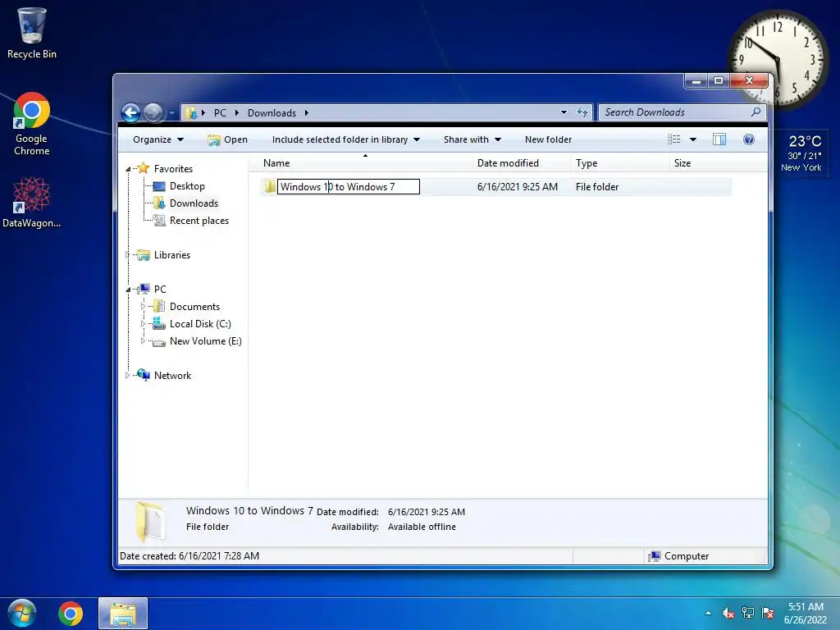The image size is (840, 630).
Task: Sort by Name column
Action: pyautogui.click(x=361, y=163)
